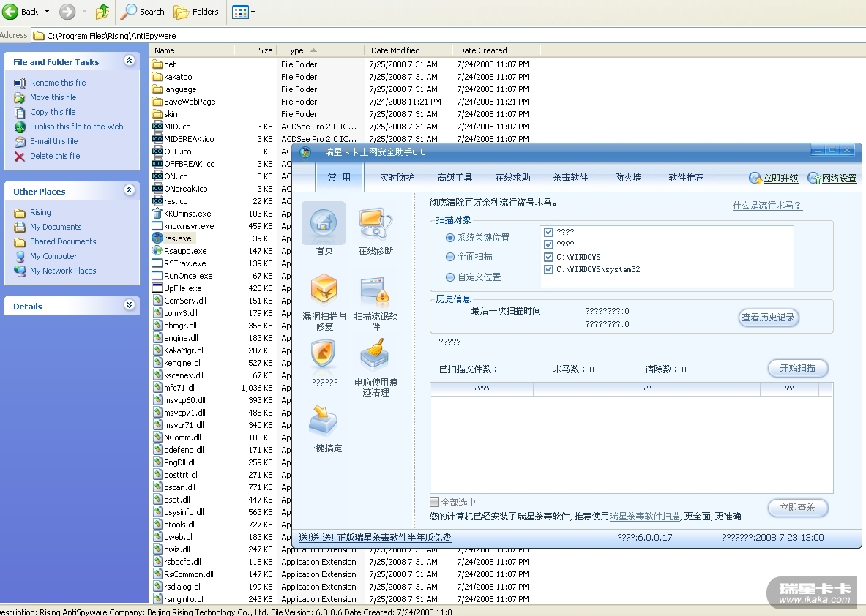Screen dimensions: 866x616
Task: Select the 自定义位置 radio button
Action: (450, 277)
